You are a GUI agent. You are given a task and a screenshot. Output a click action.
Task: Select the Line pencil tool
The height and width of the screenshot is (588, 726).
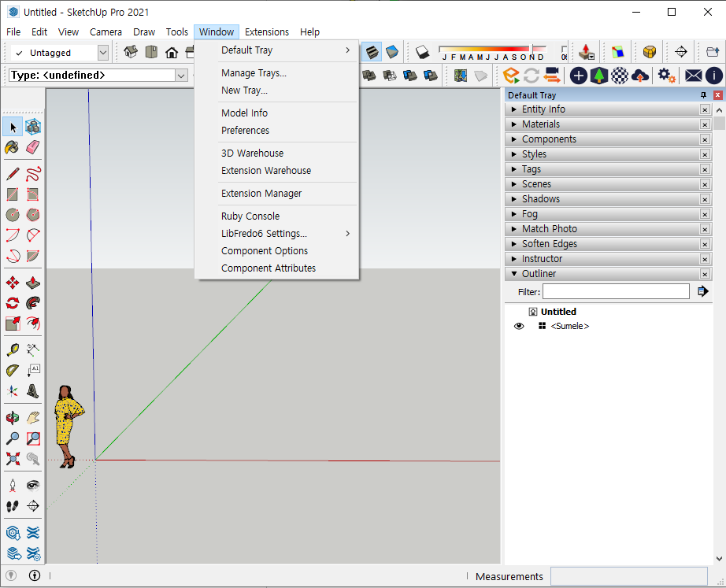point(13,174)
